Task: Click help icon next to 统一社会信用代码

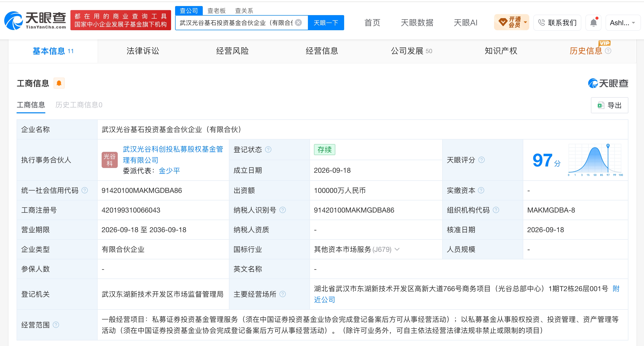Action: pyautogui.click(x=85, y=190)
